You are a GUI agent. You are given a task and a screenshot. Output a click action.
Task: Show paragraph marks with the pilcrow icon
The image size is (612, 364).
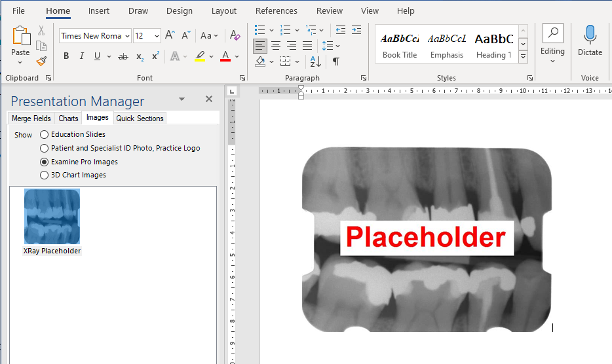click(335, 62)
